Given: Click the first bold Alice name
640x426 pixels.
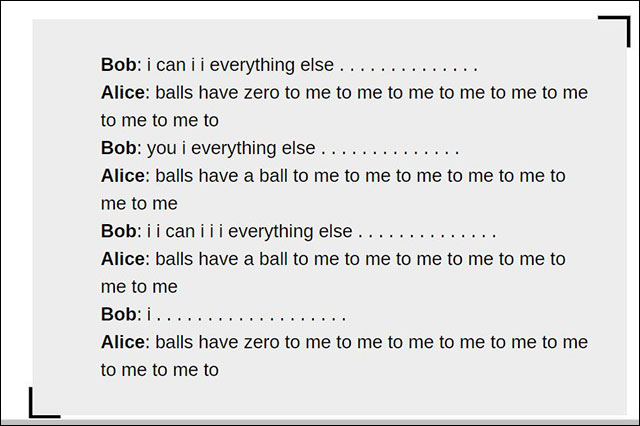Looking at the screenshot, I should coord(123,93).
